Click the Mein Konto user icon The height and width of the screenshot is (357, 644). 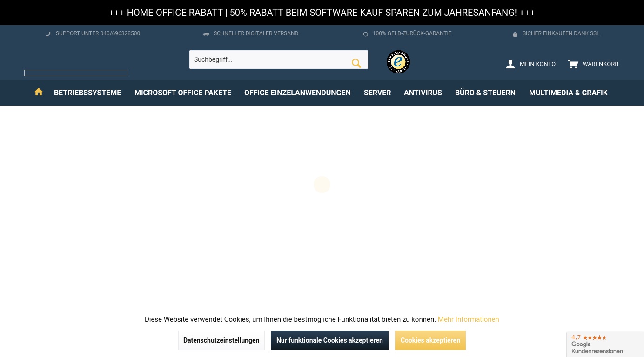(x=510, y=64)
